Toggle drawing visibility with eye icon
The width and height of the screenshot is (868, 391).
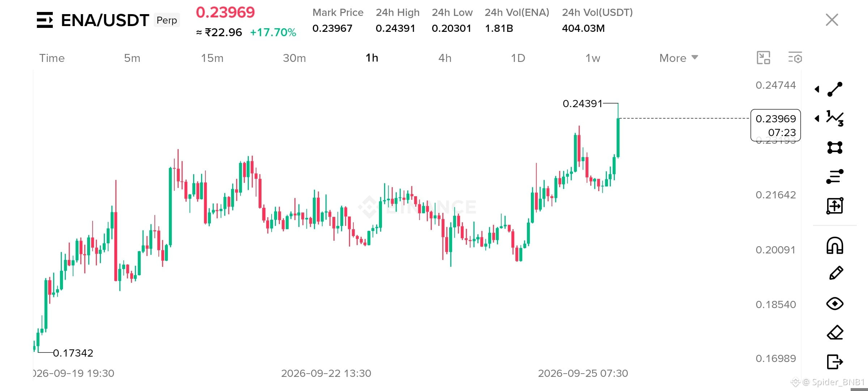(x=835, y=303)
